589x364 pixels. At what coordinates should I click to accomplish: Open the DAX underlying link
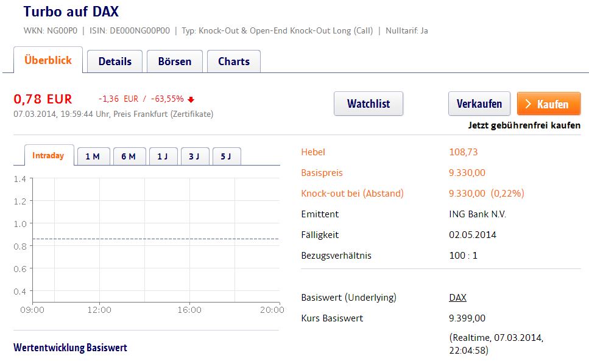pyautogui.click(x=456, y=297)
